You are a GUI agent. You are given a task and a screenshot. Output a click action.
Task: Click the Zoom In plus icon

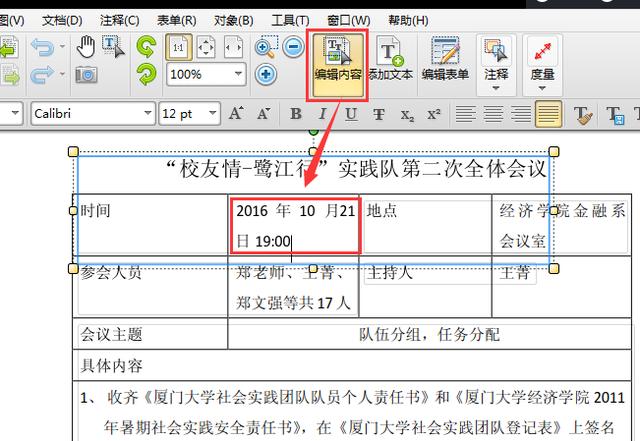tap(266, 74)
